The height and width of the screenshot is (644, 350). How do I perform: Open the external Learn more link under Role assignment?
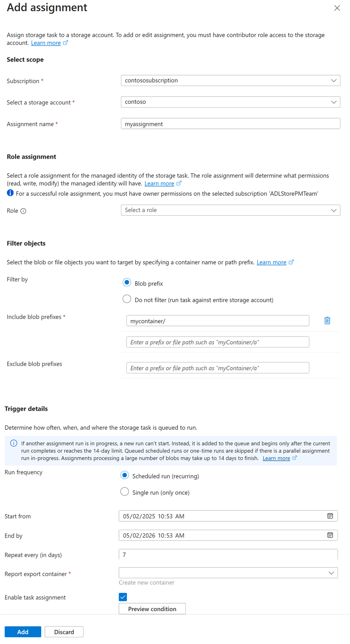click(160, 183)
